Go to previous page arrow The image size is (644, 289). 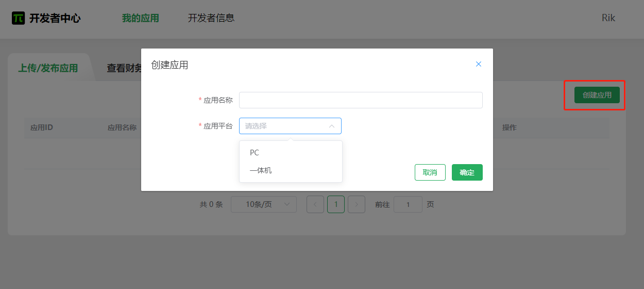(315, 204)
